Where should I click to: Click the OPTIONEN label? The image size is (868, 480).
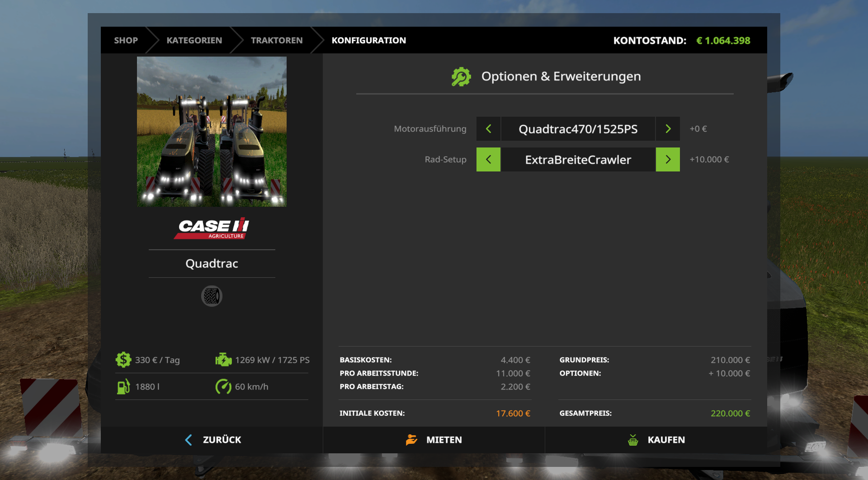pyautogui.click(x=580, y=373)
